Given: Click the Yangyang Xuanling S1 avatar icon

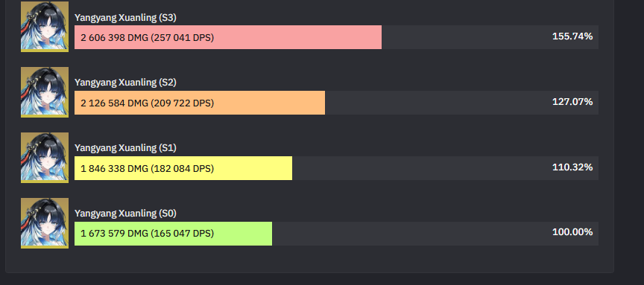Looking at the screenshot, I should (45, 158).
